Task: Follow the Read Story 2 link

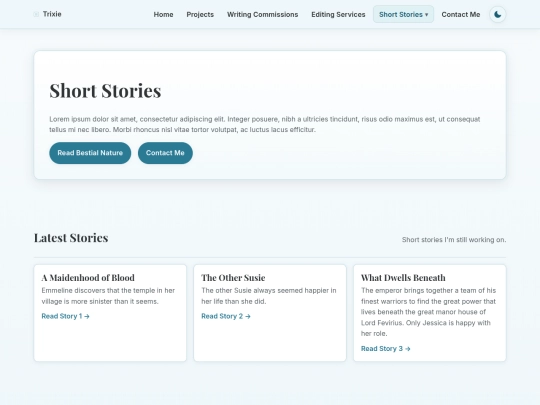Action: click(x=226, y=316)
